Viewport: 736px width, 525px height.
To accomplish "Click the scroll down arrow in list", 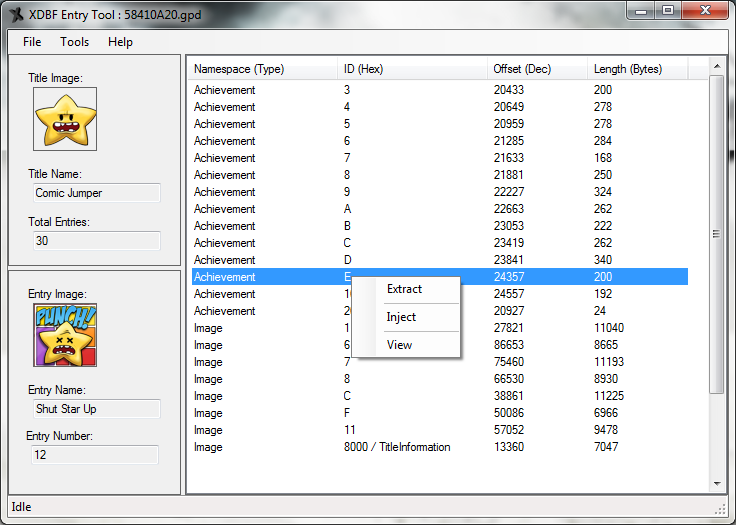I will pos(716,485).
